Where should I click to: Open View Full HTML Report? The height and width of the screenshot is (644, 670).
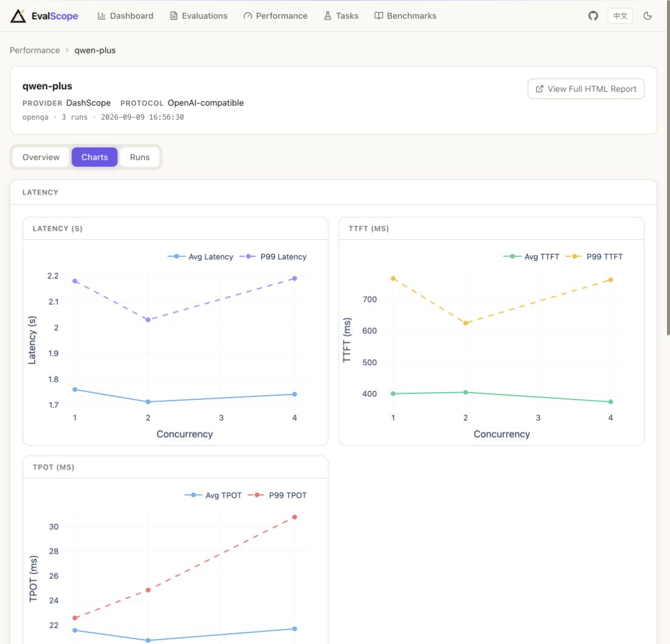pyautogui.click(x=586, y=89)
